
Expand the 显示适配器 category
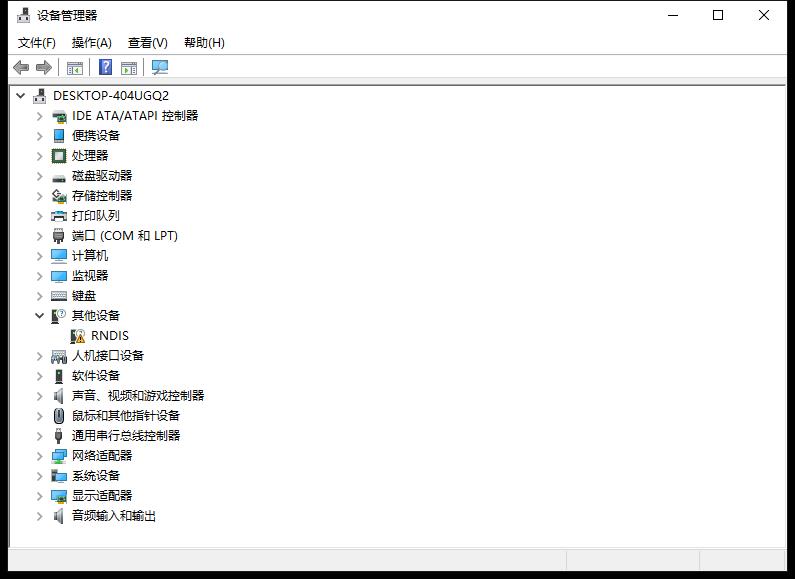coord(40,496)
